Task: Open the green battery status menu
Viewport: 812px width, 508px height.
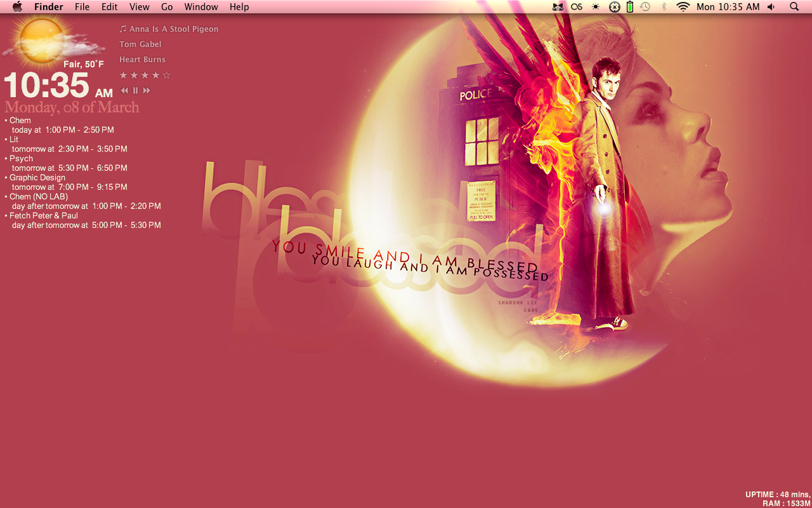Action: coord(629,7)
